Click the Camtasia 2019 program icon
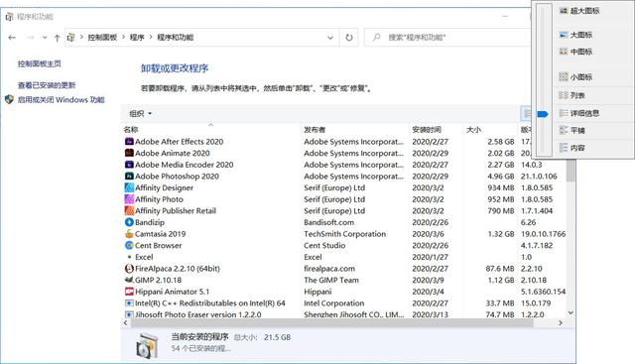 [x=129, y=234]
